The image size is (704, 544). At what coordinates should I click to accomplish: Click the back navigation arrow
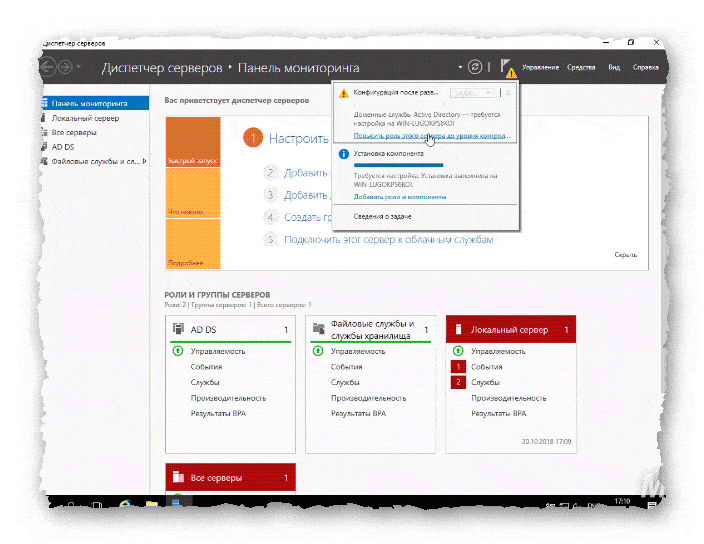pos(48,67)
